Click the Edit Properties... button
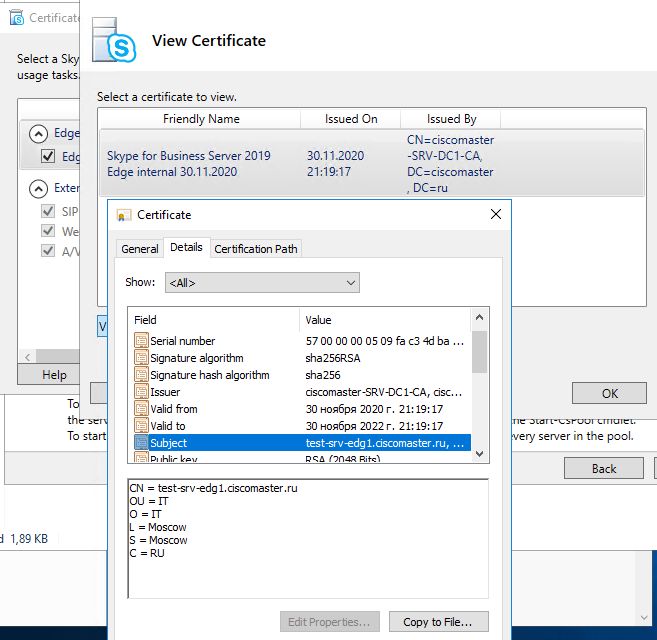The width and height of the screenshot is (657, 640). pyautogui.click(x=329, y=622)
